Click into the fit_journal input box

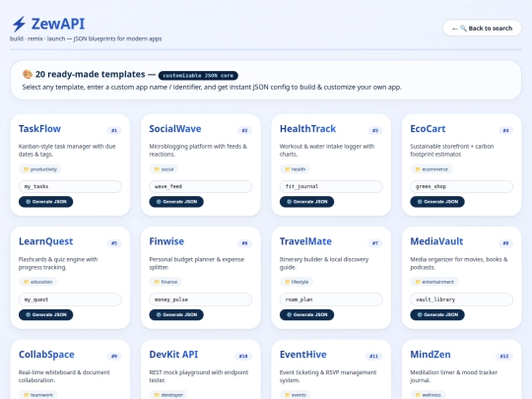(331, 186)
